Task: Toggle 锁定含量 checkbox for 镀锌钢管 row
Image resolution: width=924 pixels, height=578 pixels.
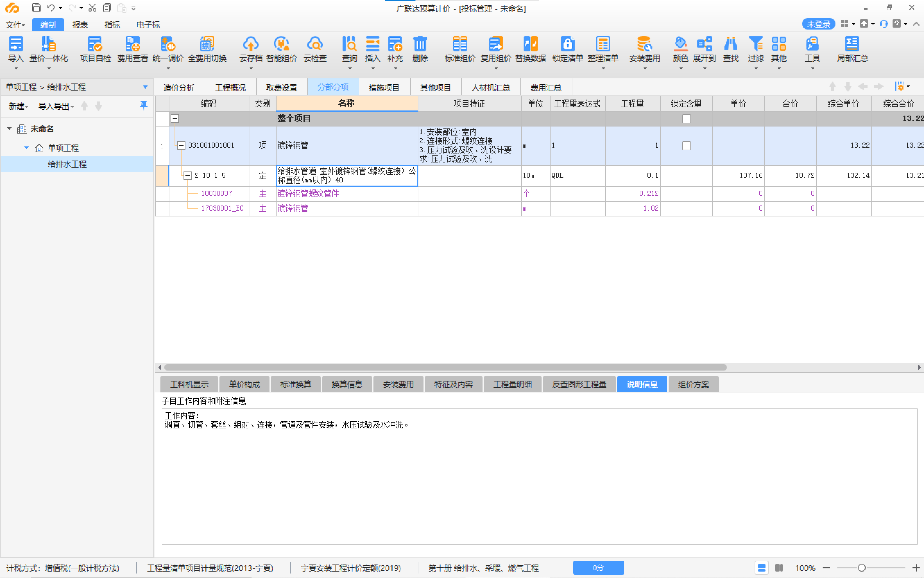Action: 686,146
